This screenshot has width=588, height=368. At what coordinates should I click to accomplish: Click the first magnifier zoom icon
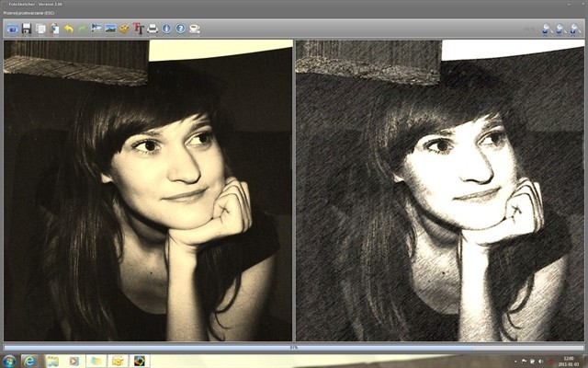547,29
